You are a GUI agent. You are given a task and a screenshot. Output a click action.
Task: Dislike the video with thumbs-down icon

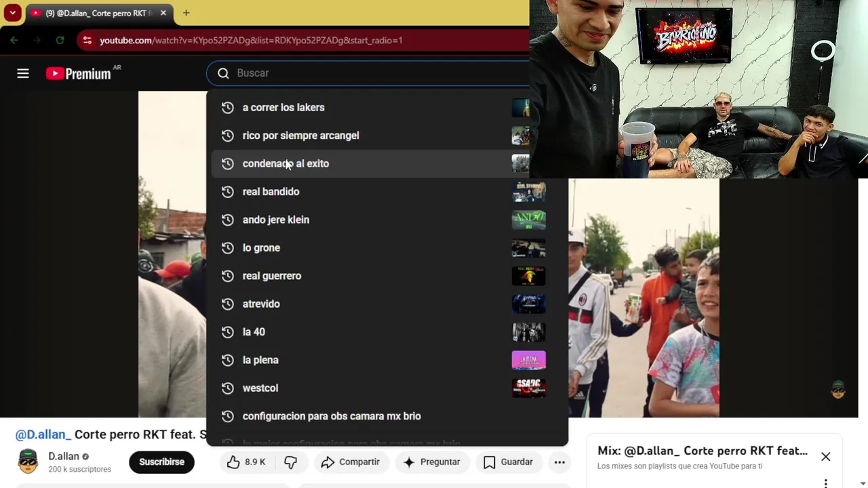tap(290, 462)
